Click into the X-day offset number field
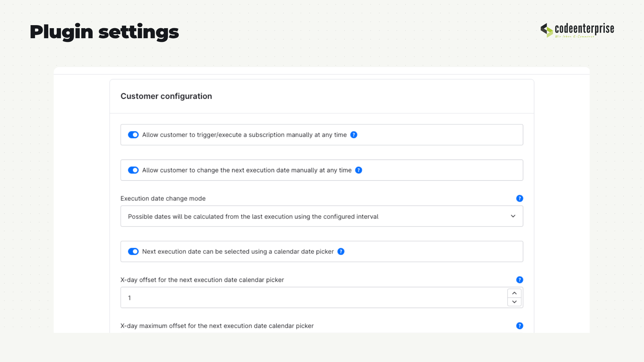The width and height of the screenshot is (644, 362). pyautogui.click(x=314, y=298)
